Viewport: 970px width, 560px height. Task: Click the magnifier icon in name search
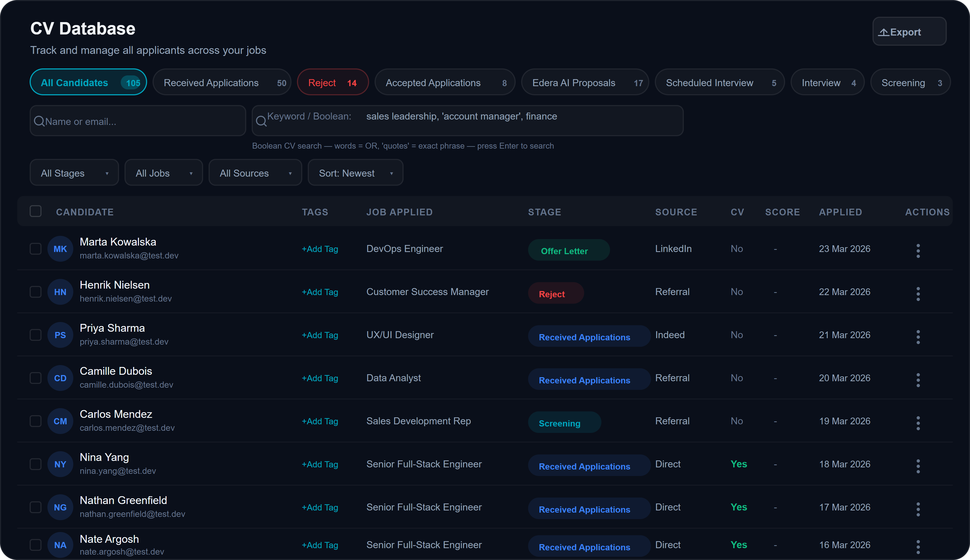click(x=39, y=121)
